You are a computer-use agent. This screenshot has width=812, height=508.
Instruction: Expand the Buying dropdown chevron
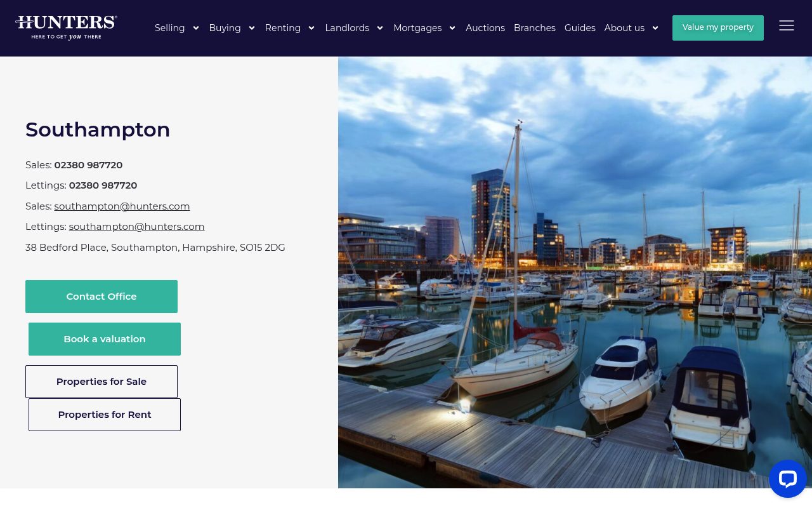[251, 28]
